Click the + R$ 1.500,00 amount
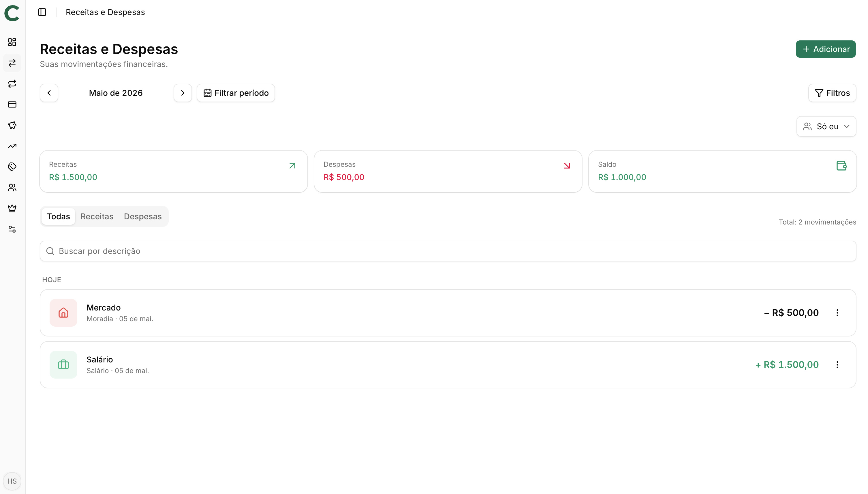Viewport: 868px width, 494px height. tap(787, 365)
